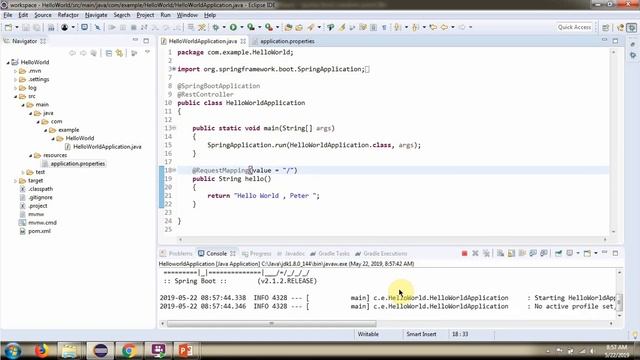Toggle Word Wrap icon in Console toolbar
This screenshot has height=360, width=640.
522,253
